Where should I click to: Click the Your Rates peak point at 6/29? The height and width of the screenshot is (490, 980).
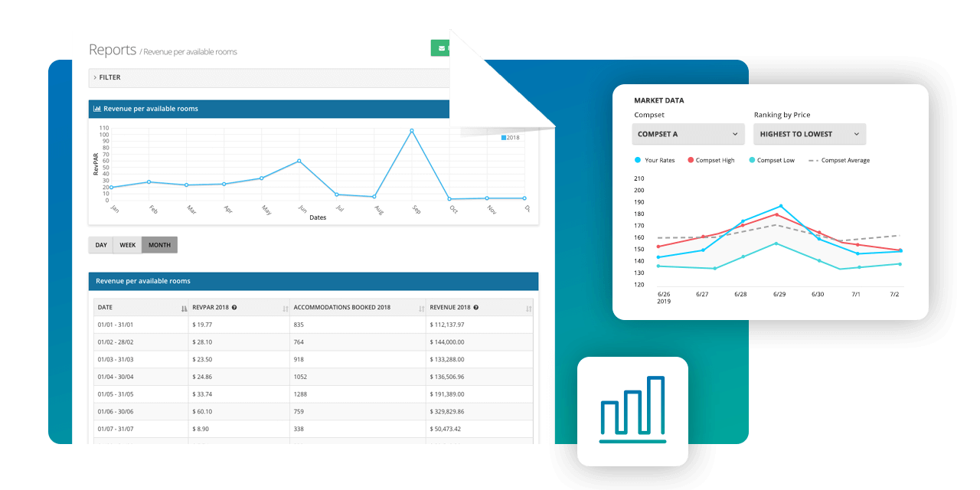click(x=780, y=206)
